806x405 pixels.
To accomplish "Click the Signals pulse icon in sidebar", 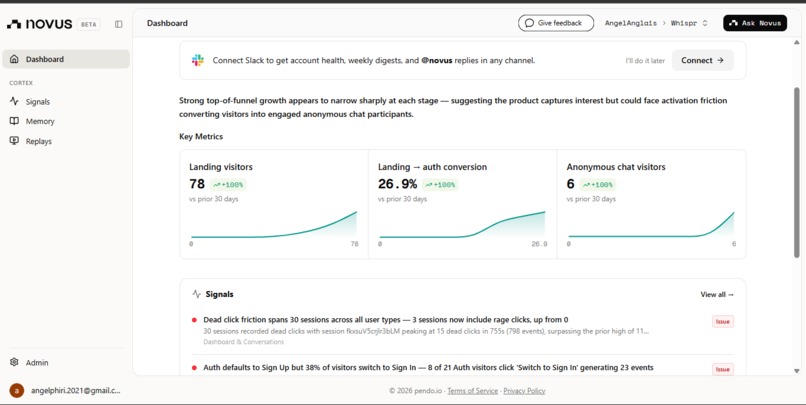I will click(x=14, y=101).
